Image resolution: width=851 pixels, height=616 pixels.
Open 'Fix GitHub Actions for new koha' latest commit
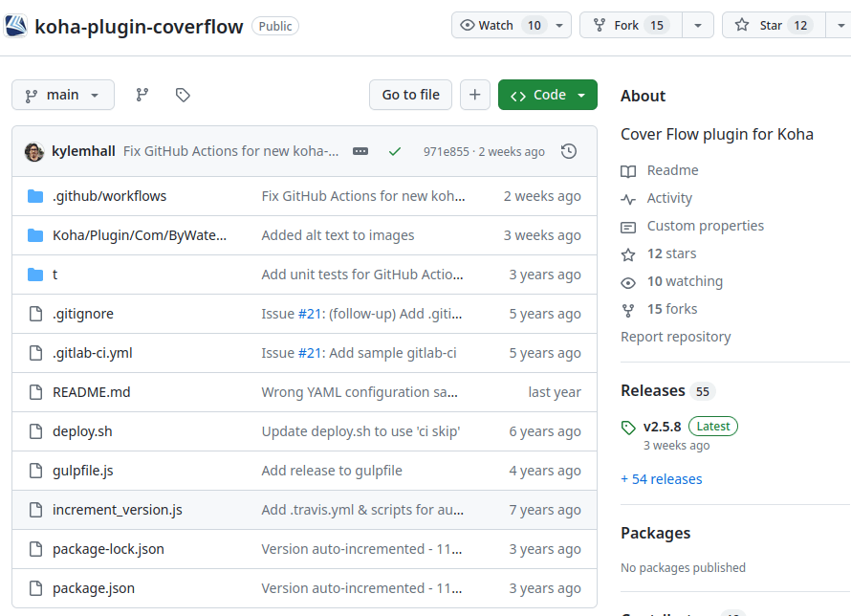click(x=230, y=151)
